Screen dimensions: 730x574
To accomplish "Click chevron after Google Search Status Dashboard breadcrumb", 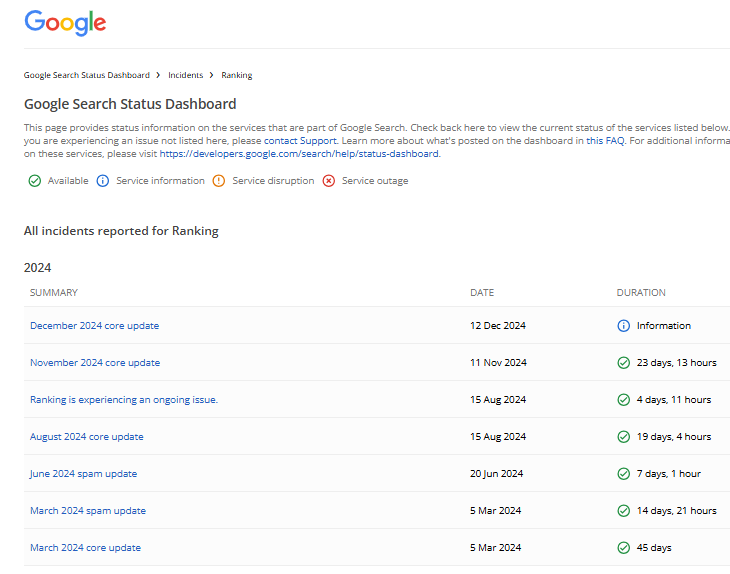I will [x=158, y=75].
